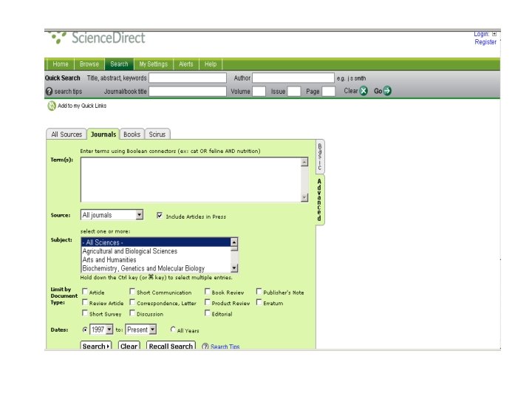Expand the Login plus icon
Image resolution: width=532 pixels, height=399 pixels.
click(x=494, y=34)
